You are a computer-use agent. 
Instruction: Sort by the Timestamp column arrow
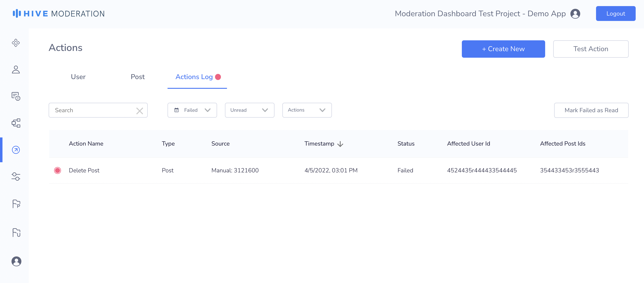click(x=340, y=144)
